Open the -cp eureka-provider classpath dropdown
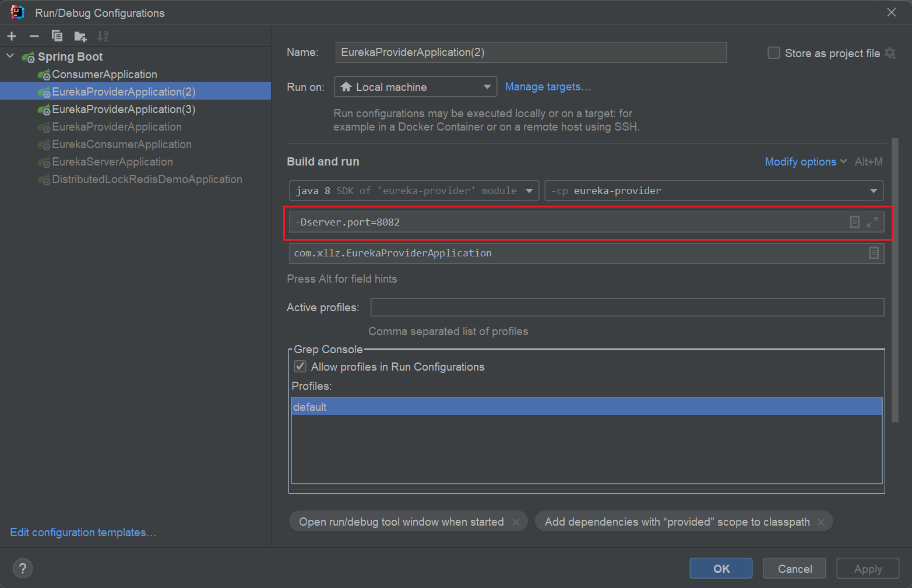This screenshot has height=588, width=912. point(714,191)
